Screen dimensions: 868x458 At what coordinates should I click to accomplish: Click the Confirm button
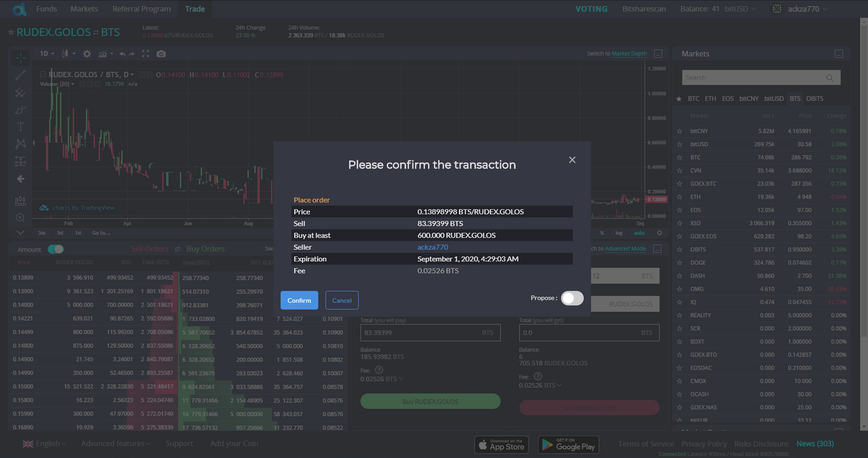299,300
